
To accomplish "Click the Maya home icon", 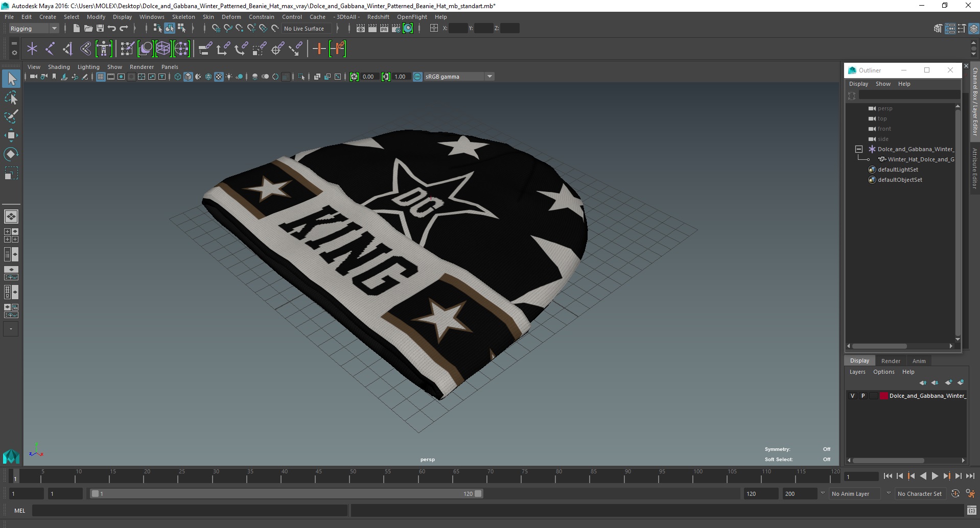I will tap(11, 456).
